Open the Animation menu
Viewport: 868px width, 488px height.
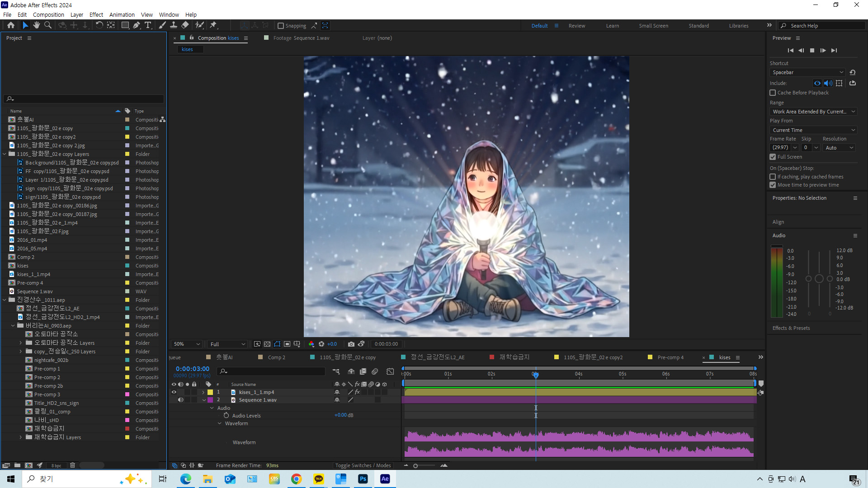122,14
